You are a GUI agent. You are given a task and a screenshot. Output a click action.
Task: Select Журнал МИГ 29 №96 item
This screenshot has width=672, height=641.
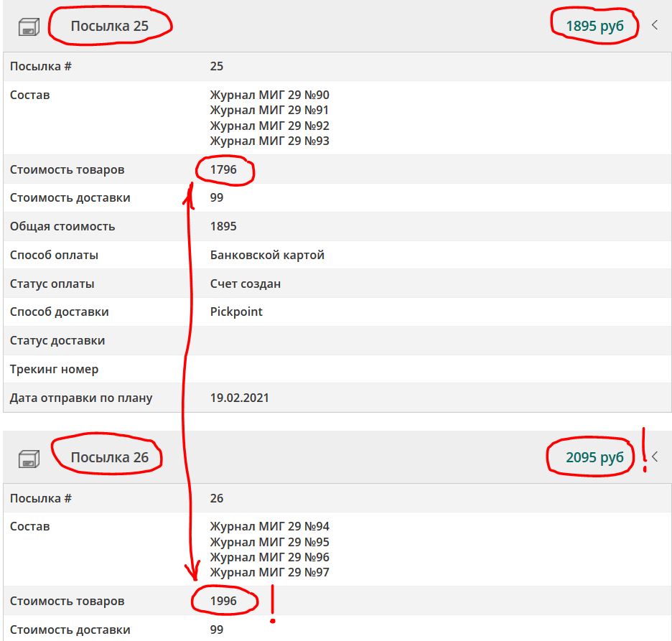point(269,557)
